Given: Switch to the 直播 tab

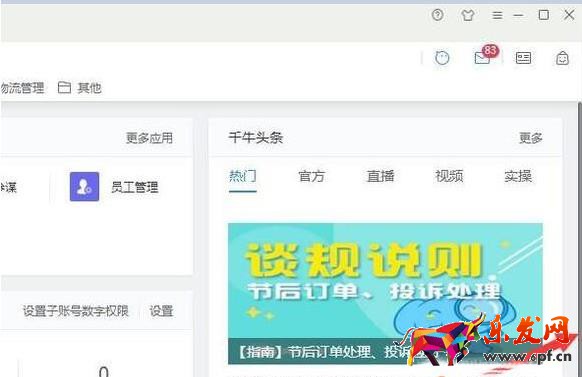Looking at the screenshot, I should pos(380,176).
